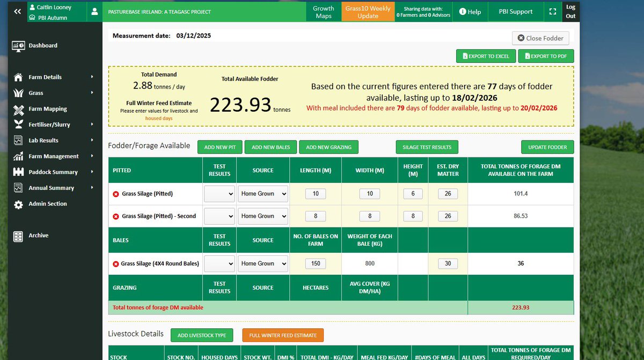Screen dimensions: 644x360
Task: Collapse the sidebar with double-chevron icon
Action: pyautogui.click(x=17, y=11)
